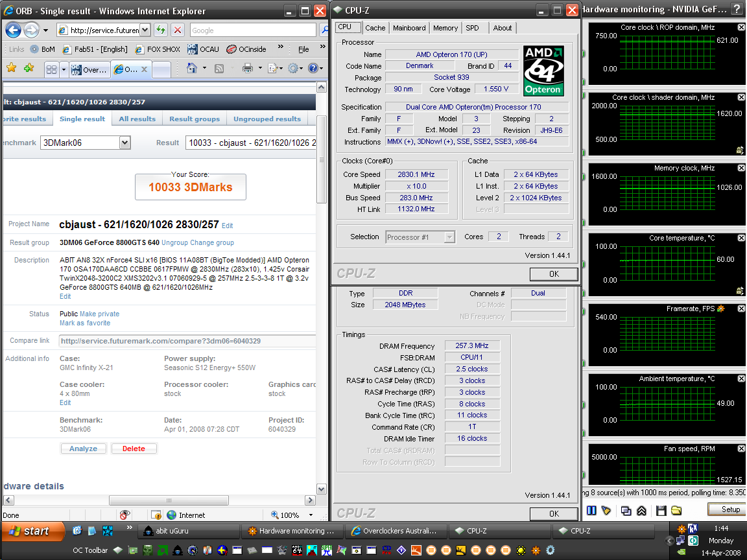Close the shader domain clock graph
Image resolution: width=747 pixels, height=560 pixels.
[x=741, y=97]
